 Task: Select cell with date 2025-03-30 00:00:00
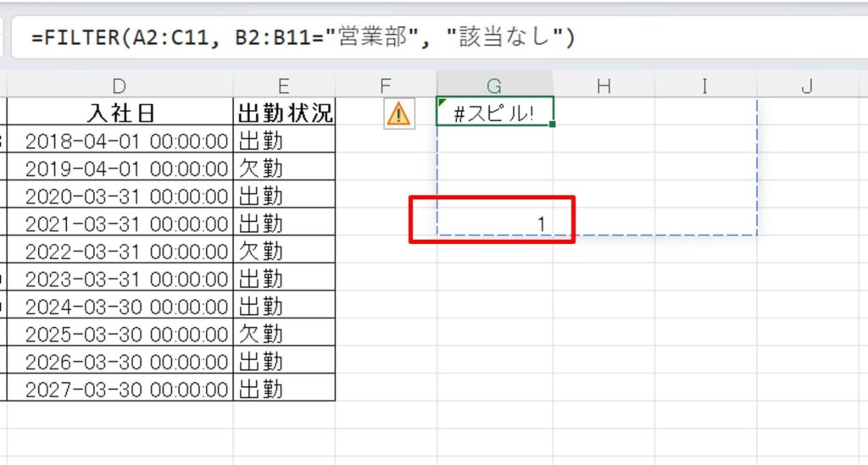pyautogui.click(x=120, y=333)
